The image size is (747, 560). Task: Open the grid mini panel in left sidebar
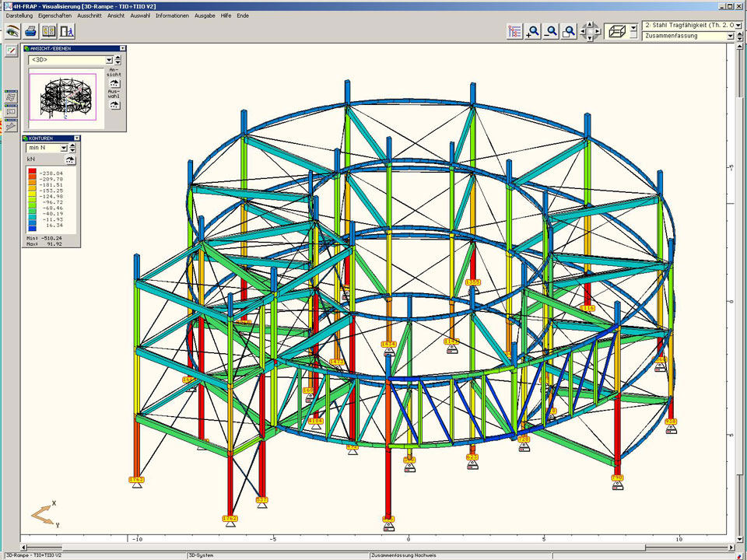tap(11, 97)
